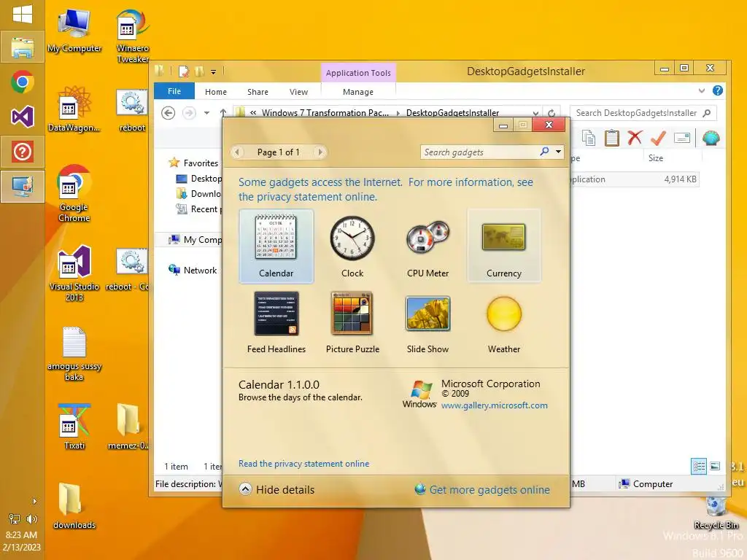Click the Search DesktopGadgetsInstaller field

click(643, 113)
